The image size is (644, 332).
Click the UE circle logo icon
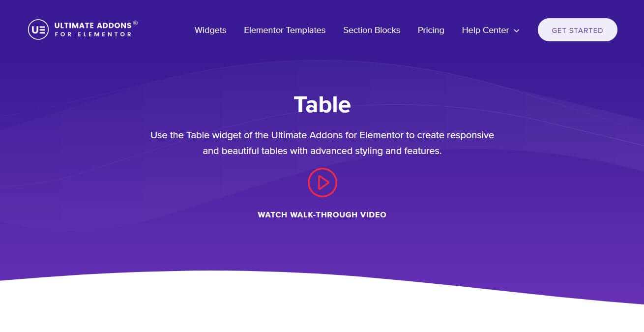tap(38, 30)
